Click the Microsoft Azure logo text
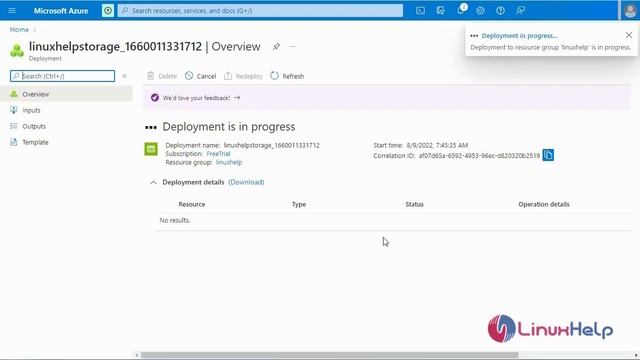Viewport: 640px width, 360px height. 61,11
